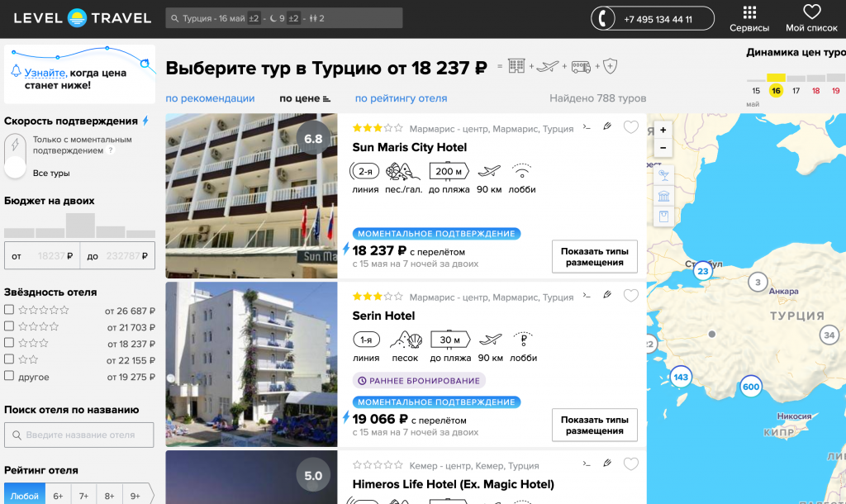Image resolution: width=846 pixels, height=504 pixels.
Task: Show museums on map with building icon
Action: [x=663, y=196]
